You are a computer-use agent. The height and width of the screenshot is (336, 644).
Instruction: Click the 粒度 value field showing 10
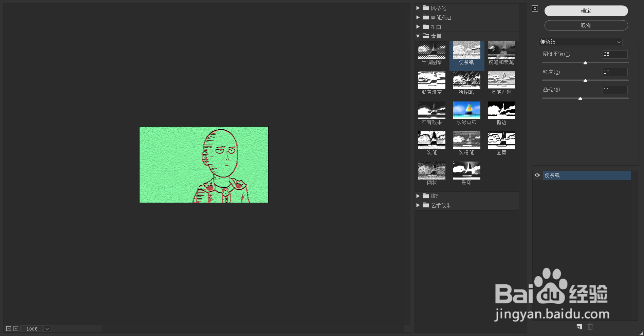coord(615,72)
